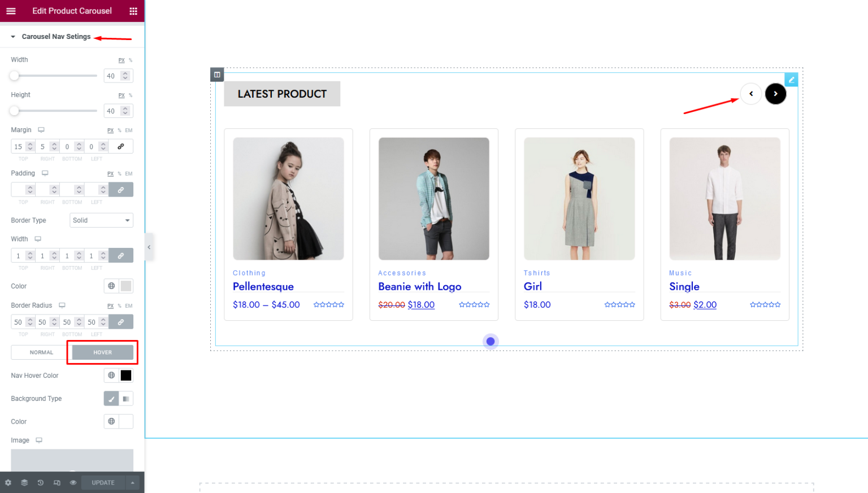Open Elementor page settings gear
Viewport: 868px width, 493px height.
(x=8, y=482)
